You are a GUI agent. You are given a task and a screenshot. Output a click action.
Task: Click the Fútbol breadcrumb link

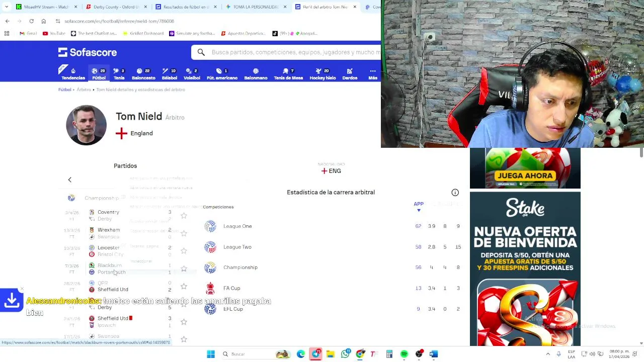[65, 89]
